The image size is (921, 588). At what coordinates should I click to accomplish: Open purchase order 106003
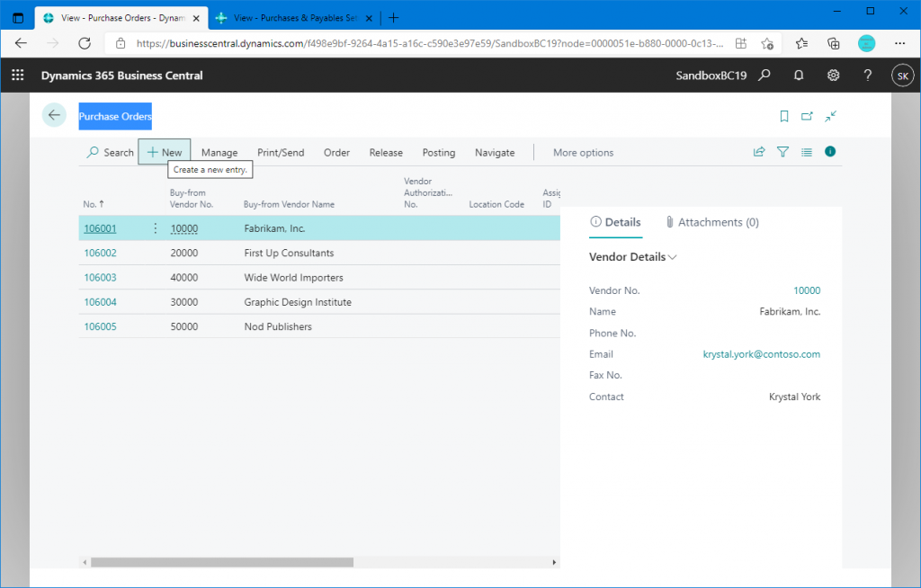pyautogui.click(x=100, y=277)
